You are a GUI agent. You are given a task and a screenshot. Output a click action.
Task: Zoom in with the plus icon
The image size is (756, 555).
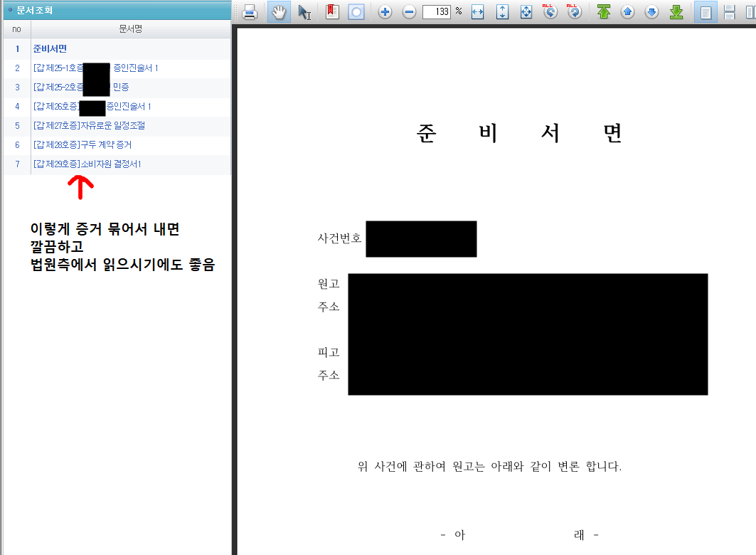[385, 11]
